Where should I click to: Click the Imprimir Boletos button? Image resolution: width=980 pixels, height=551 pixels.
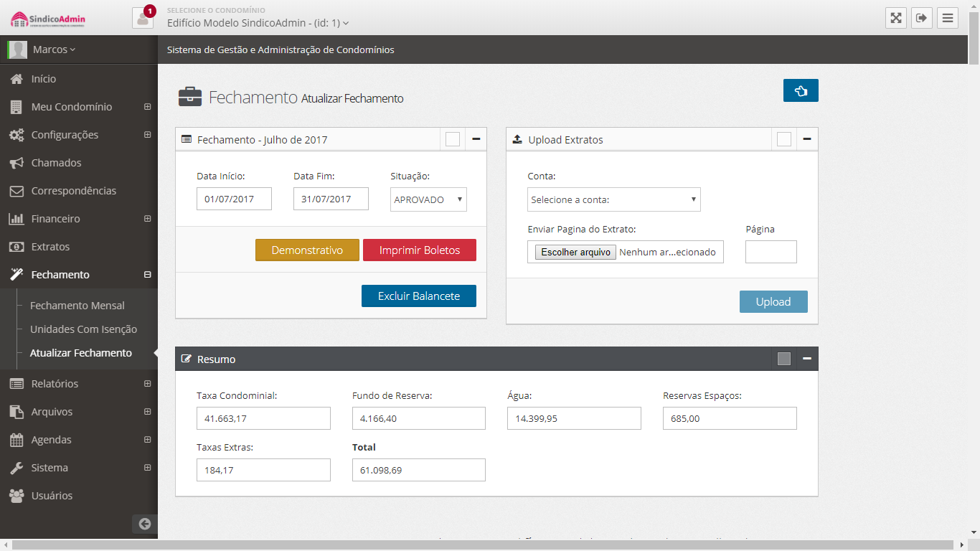tap(420, 250)
